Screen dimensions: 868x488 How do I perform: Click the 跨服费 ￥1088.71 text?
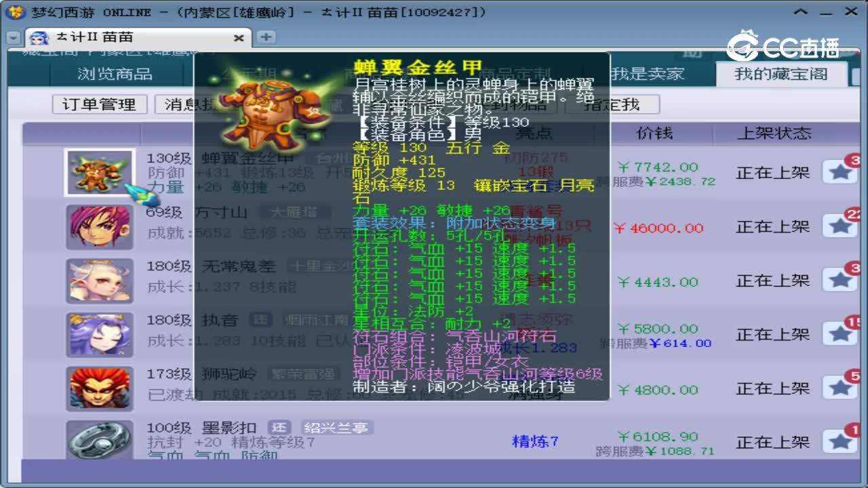(x=655, y=451)
